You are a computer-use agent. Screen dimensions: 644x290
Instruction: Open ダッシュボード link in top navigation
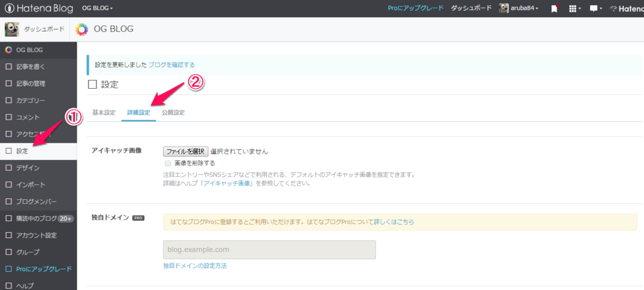pyautogui.click(x=471, y=8)
